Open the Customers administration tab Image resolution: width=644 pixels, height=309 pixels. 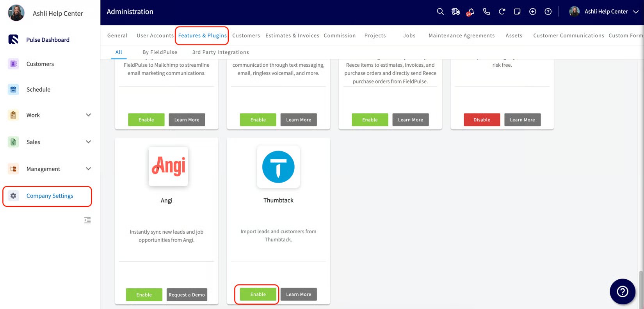[x=246, y=36]
